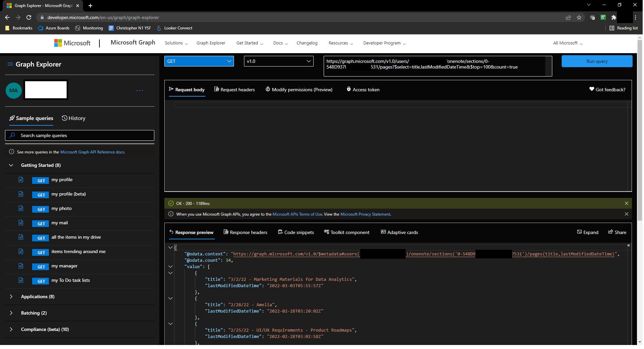Expand the Applications sample queries group
The height and width of the screenshot is (349, 644).
[11, 297]
